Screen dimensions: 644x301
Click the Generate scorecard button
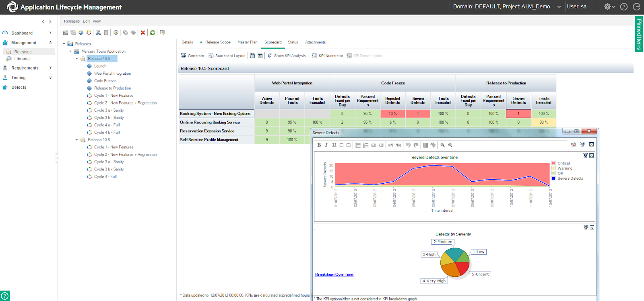192,56
